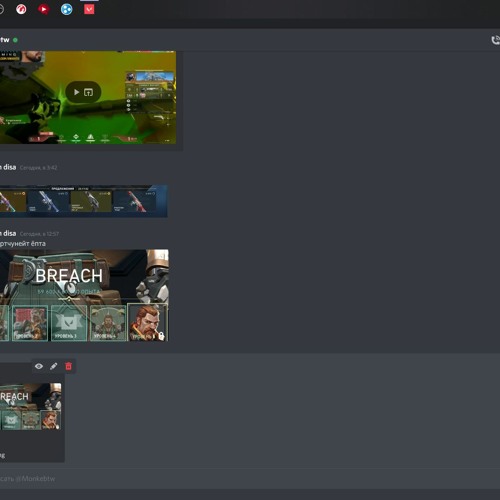Start a voice call with the phone icon

pyautogui.click(x=496, y=40)
